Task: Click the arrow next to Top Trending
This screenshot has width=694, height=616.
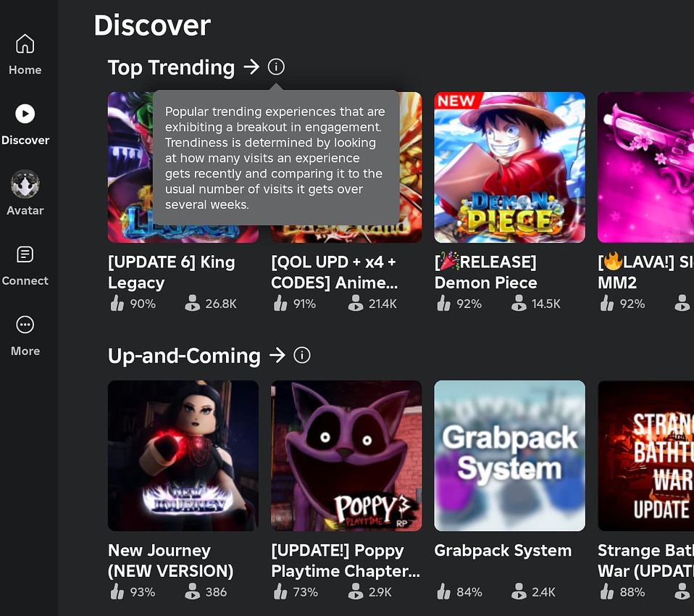Action: pyautogui.click(x=251, y=67)
